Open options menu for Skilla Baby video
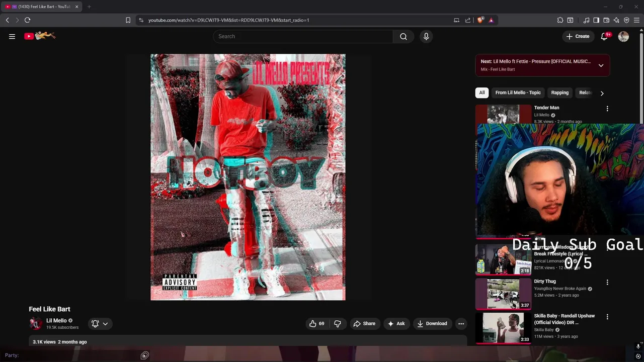This screenshot has width=644, height=362. tap(607, 317)
